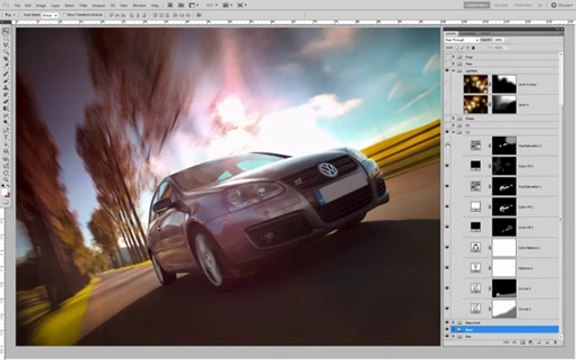
Task: Click the Color Fill 2 white swatch
Action: [x=476, y=206]
